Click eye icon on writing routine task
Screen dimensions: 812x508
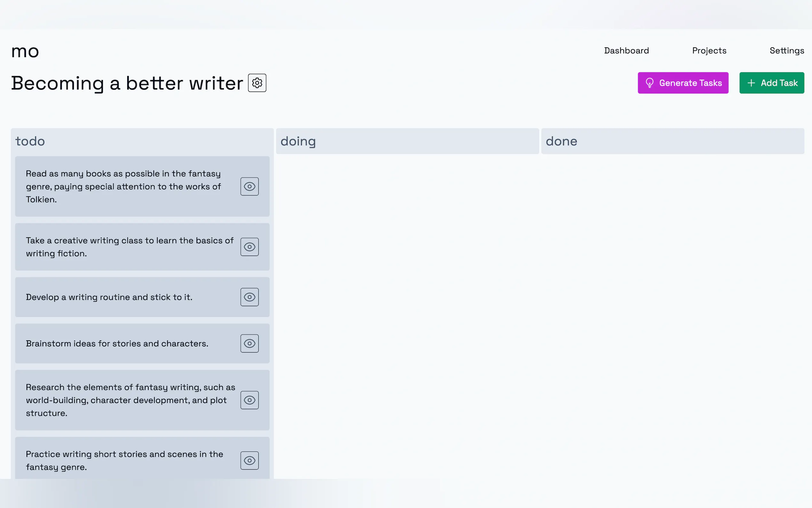(x=249, y=297)
